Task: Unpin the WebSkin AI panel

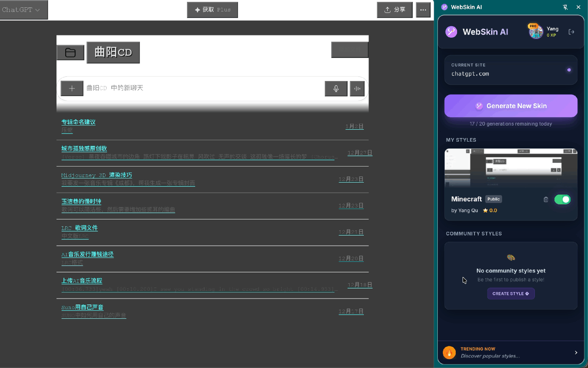Action: (x=565, y=7)
